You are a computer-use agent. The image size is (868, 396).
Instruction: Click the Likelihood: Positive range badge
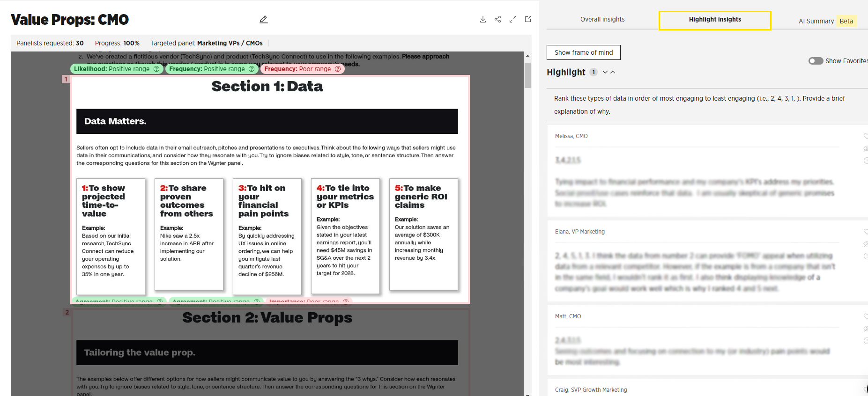click(116, 69)
